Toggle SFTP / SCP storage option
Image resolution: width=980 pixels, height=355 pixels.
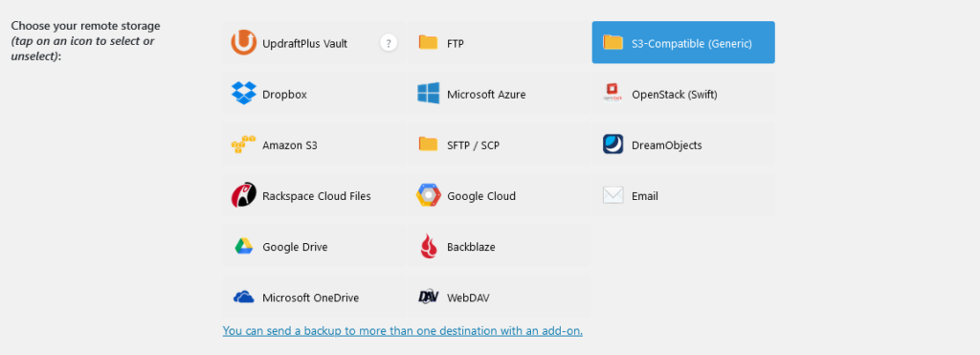[x=499, y=144]
